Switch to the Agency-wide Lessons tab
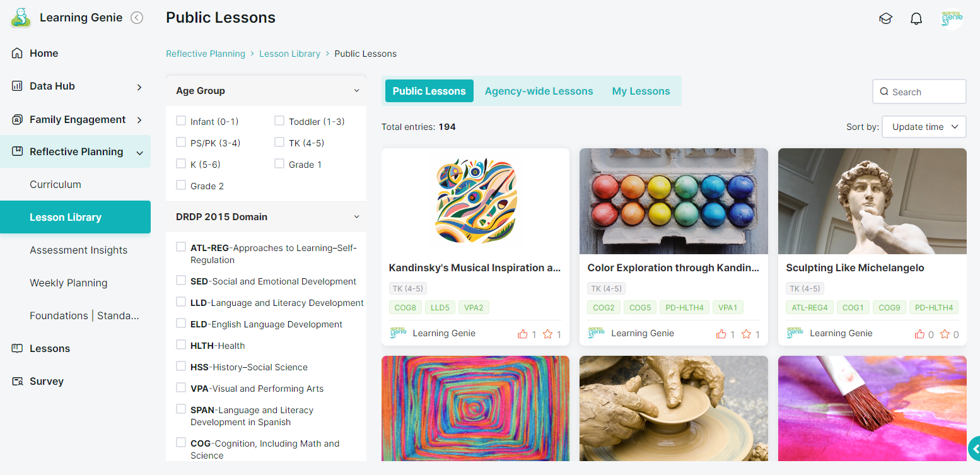 click(539, 91)
